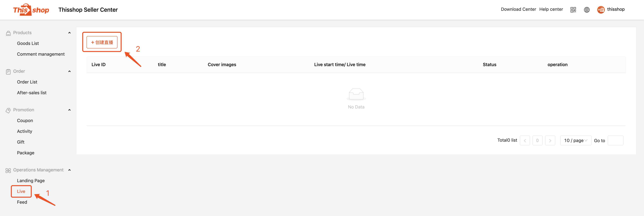The width and height of the screenshot is (644, 216).
Task: Open Feed page
Action: point(22,202)
